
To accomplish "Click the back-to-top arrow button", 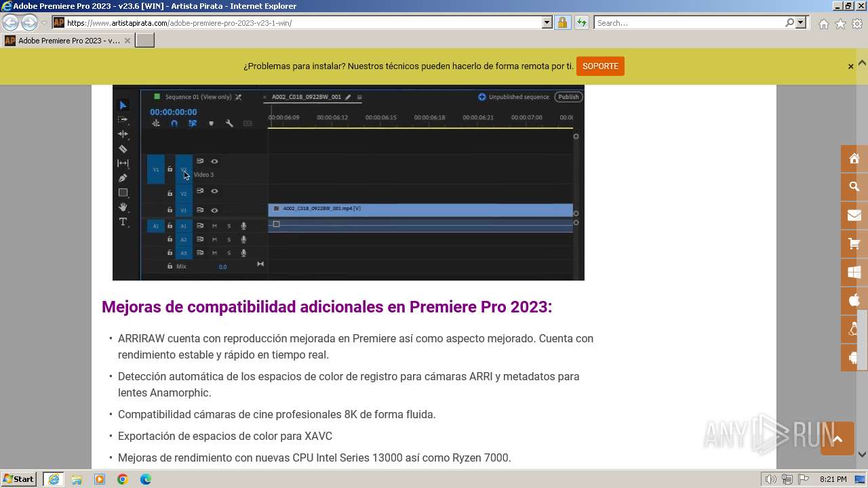I will pos(837,439).
